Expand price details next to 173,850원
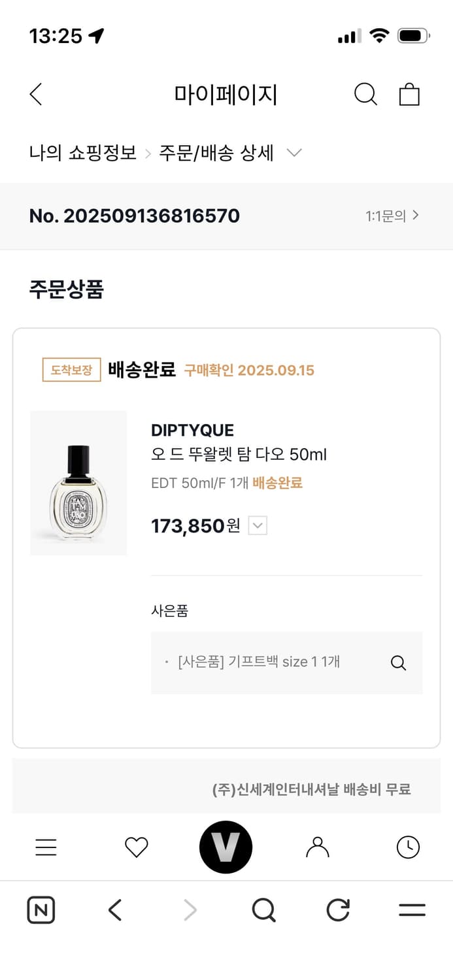The width and height of the screenshot is (453, 980). tap(256, 525)
